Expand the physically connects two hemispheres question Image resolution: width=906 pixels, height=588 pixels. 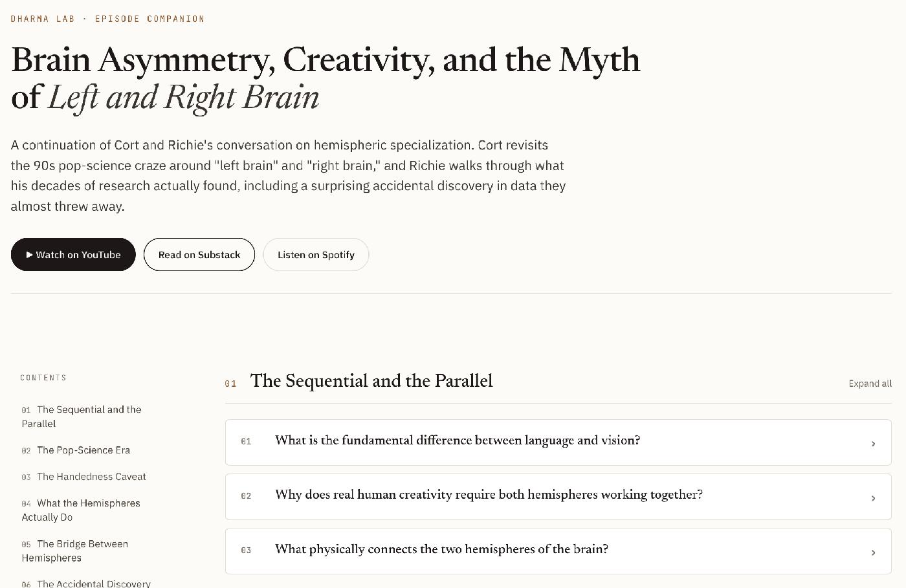coord(558,551)
